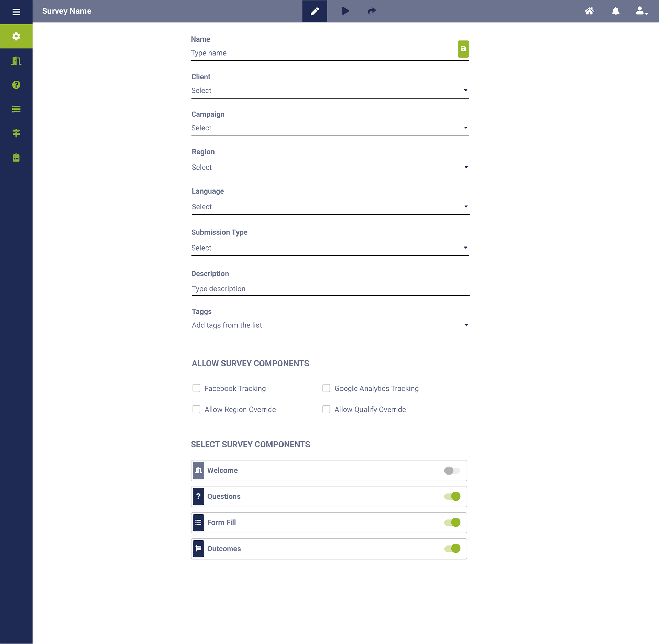Click the settings gear sidebar icon

(x=16, y=36)
